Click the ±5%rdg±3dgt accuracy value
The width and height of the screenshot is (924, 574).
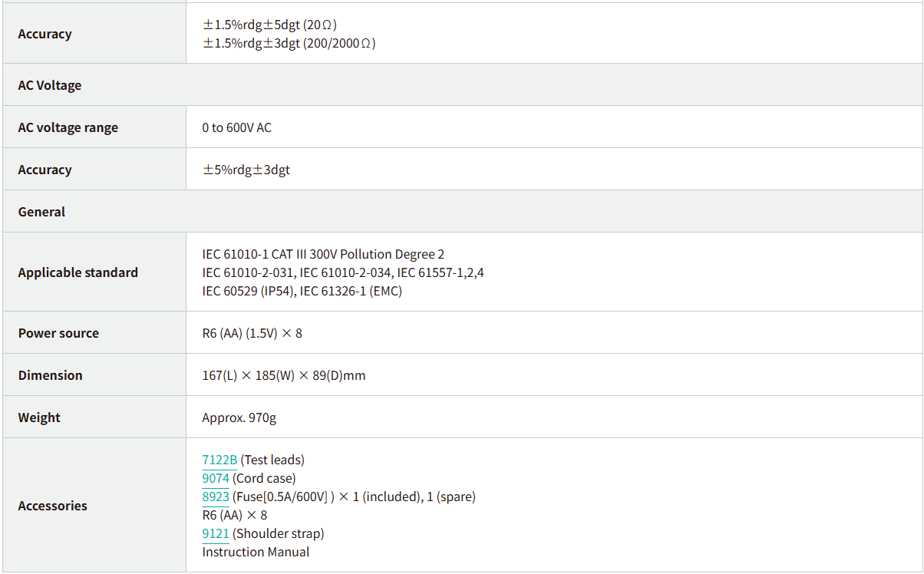246,170
